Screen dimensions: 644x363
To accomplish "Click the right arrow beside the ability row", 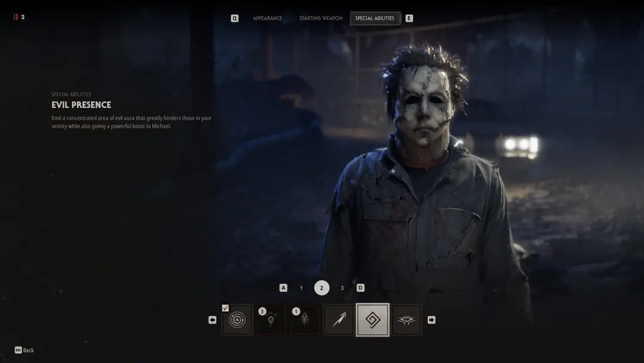I will pos(431,320).
